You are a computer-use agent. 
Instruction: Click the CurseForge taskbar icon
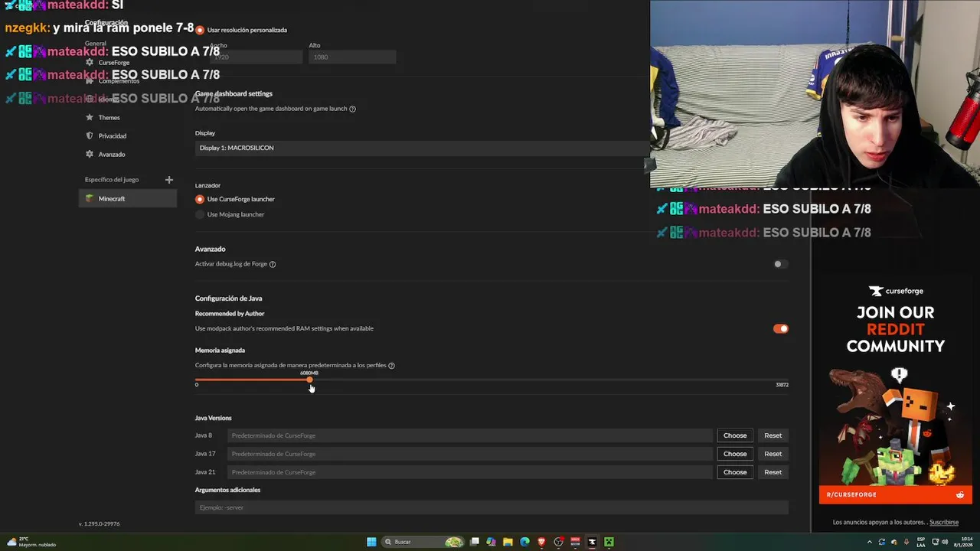[x=592, y=542]
